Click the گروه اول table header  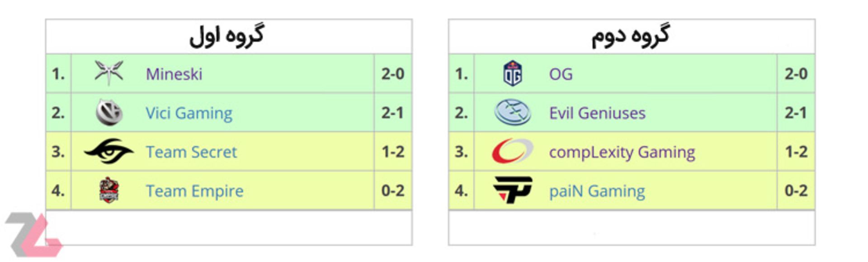point(229,37)
